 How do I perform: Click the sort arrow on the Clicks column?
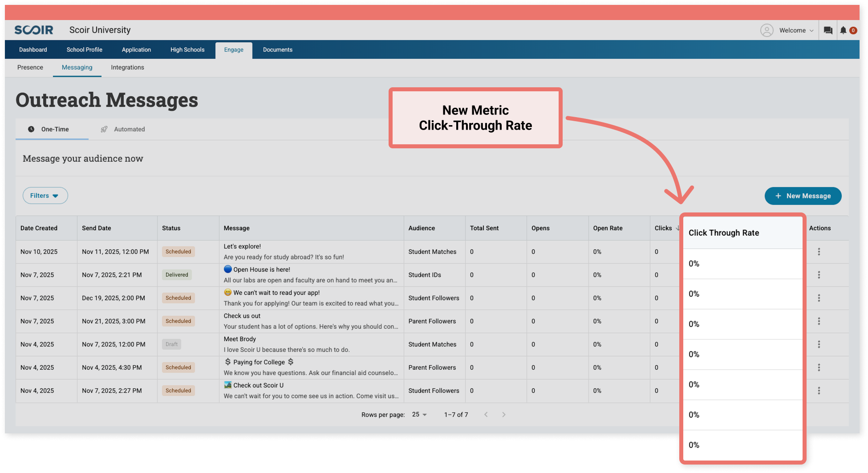coord(678,228)
